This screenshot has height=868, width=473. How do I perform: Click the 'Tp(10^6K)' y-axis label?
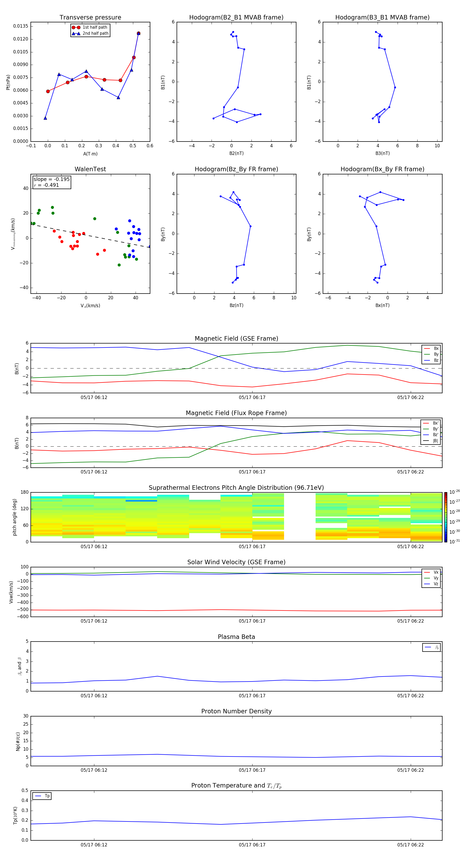point(16,816)
